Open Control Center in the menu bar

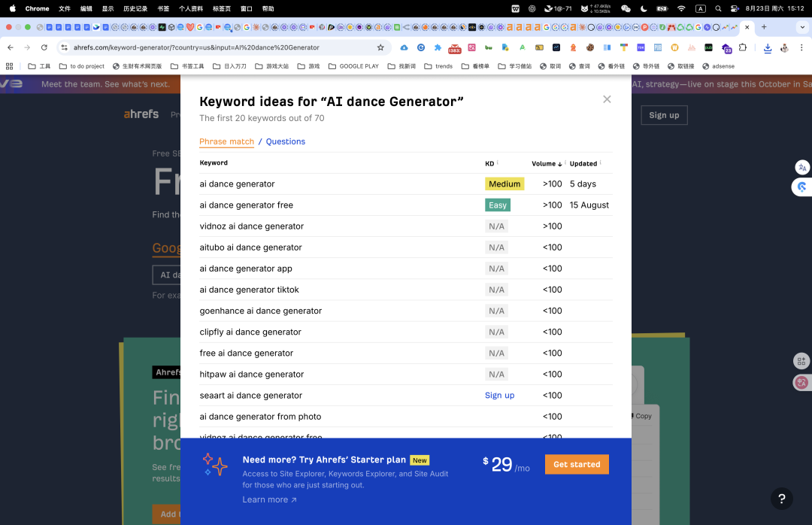tap(735, 8)
